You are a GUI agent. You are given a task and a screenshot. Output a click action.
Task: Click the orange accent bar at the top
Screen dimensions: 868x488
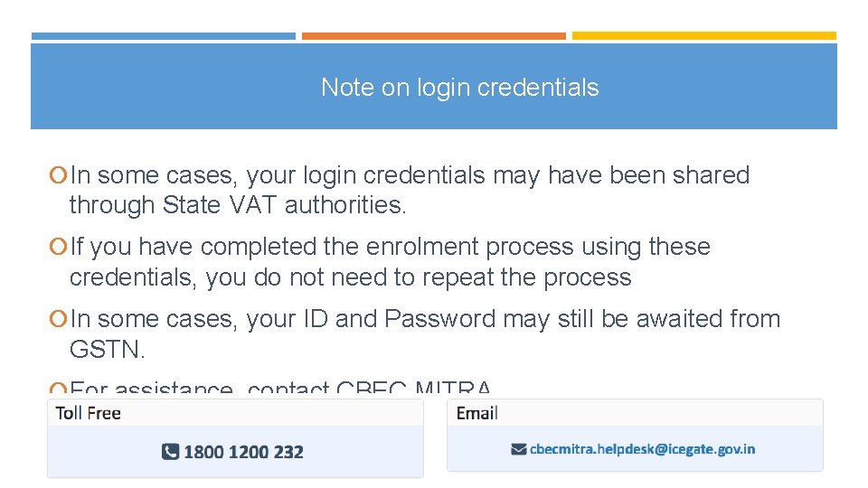point(433,36)
